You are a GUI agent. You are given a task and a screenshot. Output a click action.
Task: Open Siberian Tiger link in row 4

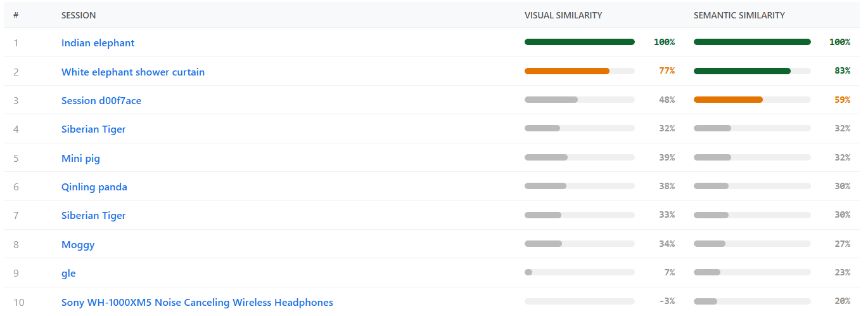[93, 129]
